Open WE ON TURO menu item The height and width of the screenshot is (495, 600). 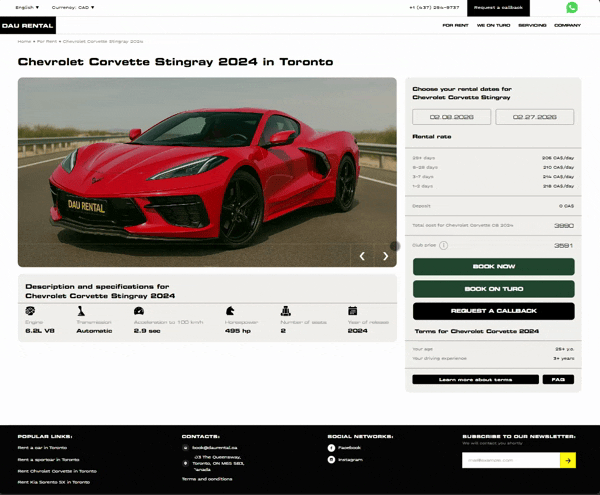[493, 25]
